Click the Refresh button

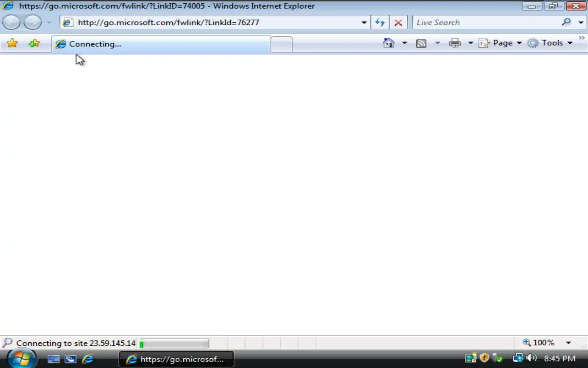click(380, 22)
